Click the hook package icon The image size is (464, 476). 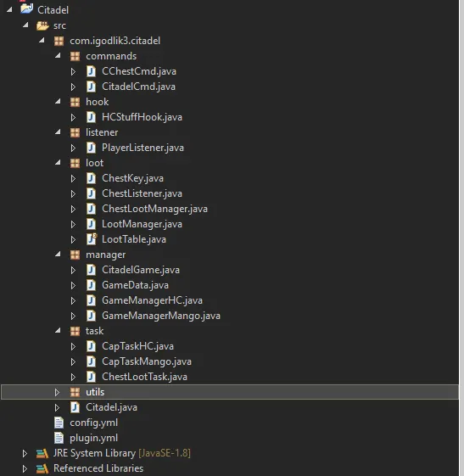[x=75, y=102]
